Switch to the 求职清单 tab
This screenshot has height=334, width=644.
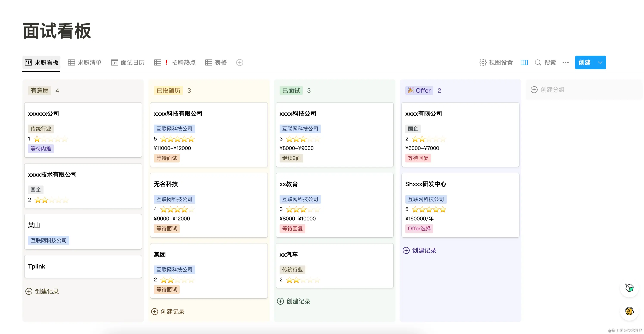coord(85,62)
